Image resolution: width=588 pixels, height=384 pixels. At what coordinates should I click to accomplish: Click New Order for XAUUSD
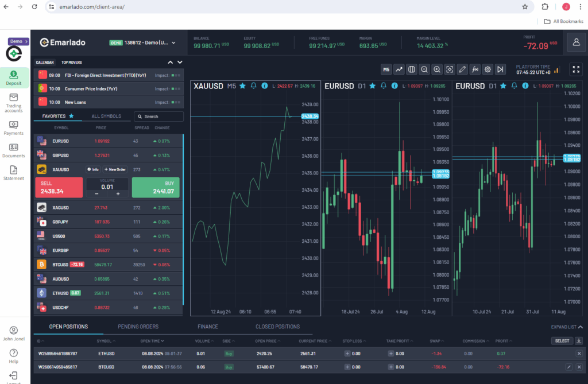115,169
